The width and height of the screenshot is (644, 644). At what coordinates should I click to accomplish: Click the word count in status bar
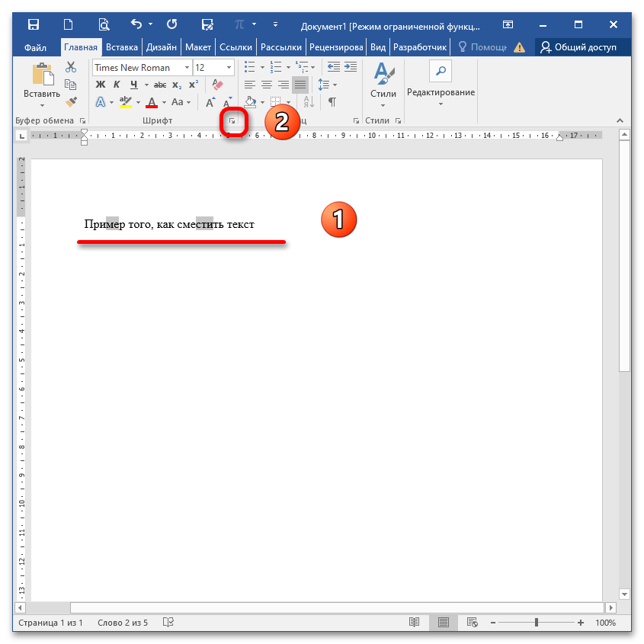123,623
